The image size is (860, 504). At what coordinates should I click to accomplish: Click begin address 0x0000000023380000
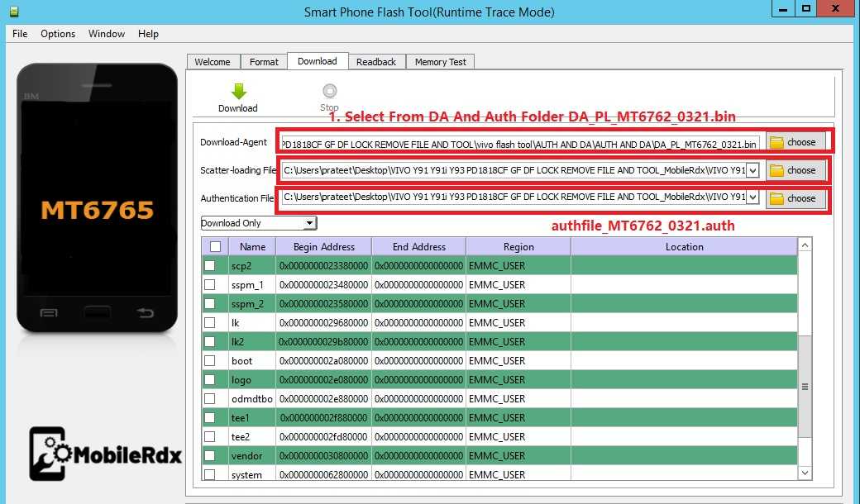point(323,266)
